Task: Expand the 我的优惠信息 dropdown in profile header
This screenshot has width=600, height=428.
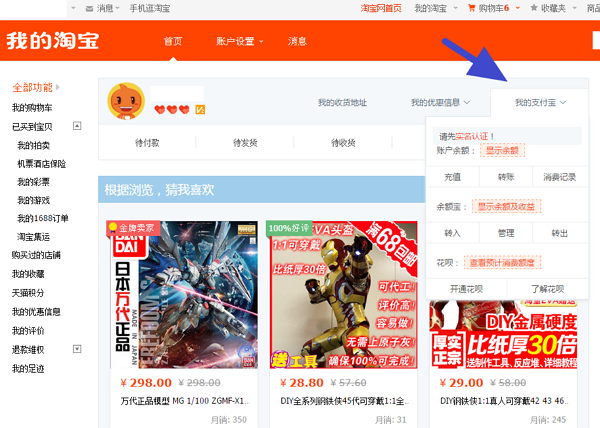Action: (x=440, y=103)
